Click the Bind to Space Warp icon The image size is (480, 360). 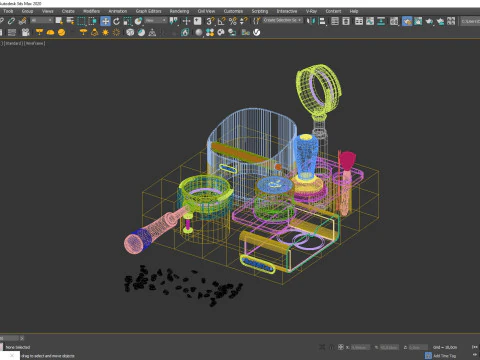tap(23, 21)
